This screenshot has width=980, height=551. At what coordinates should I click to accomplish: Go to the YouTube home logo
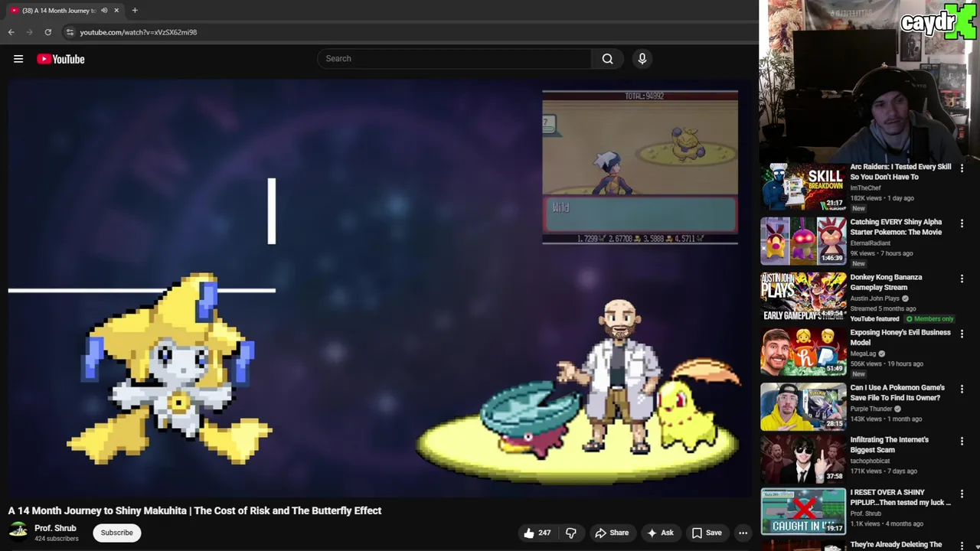60,59
